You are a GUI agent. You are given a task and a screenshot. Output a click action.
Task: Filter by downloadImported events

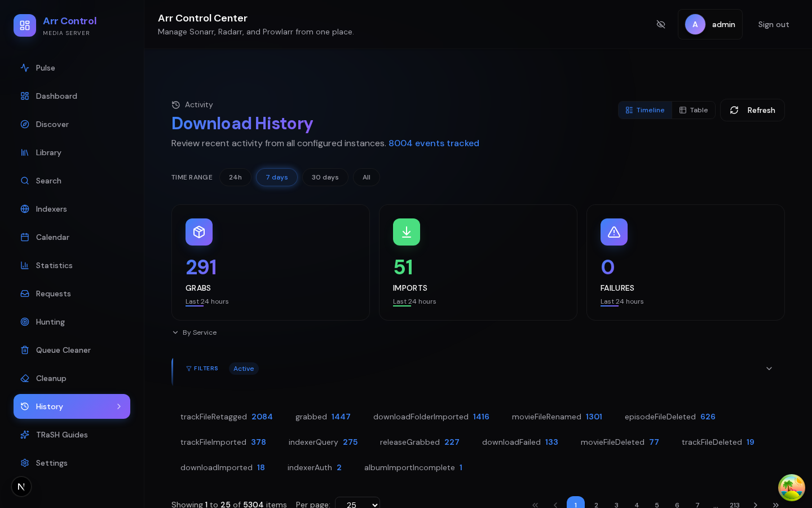coord(223,467)
